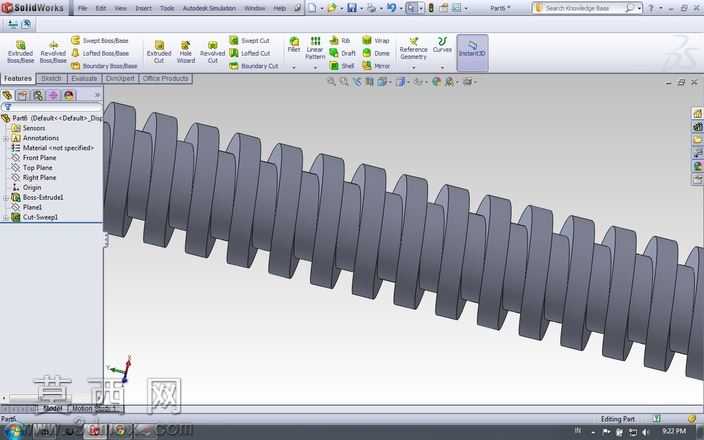Expand the Curves dropdown arrow
The width and height of the screenshot is (704, 440).
coord(442,68)
